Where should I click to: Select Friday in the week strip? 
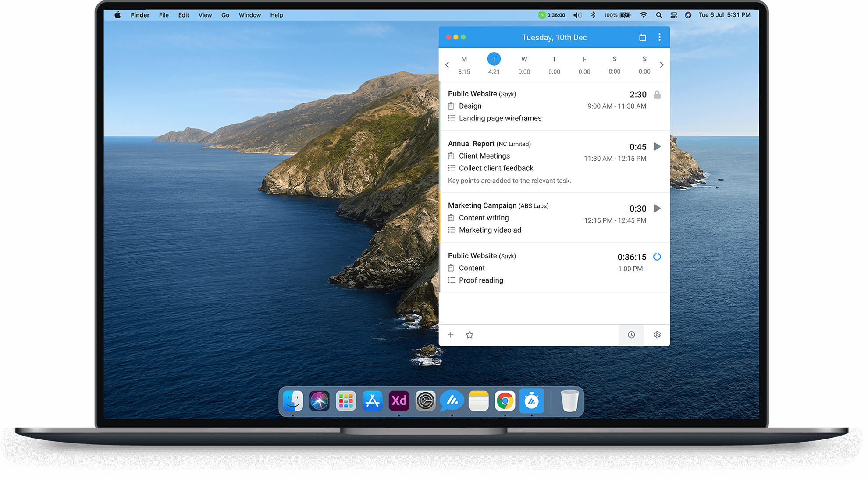tap(584, 59)
